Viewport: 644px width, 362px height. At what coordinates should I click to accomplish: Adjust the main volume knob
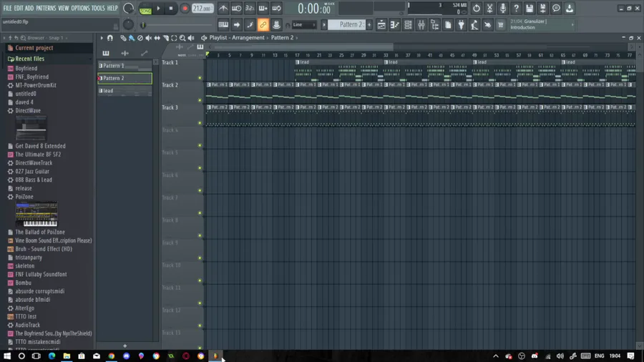pyautogui.click(x=128, y=8)
